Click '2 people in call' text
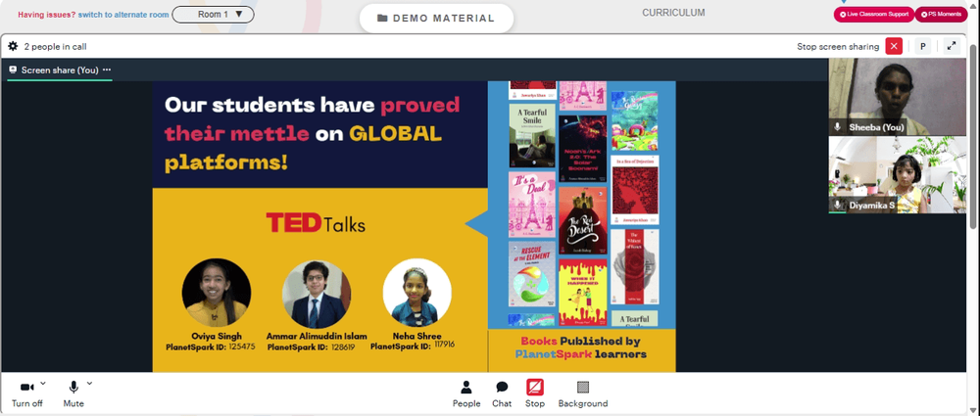Screen dimensions: 980x416 [x=55, y=46]
